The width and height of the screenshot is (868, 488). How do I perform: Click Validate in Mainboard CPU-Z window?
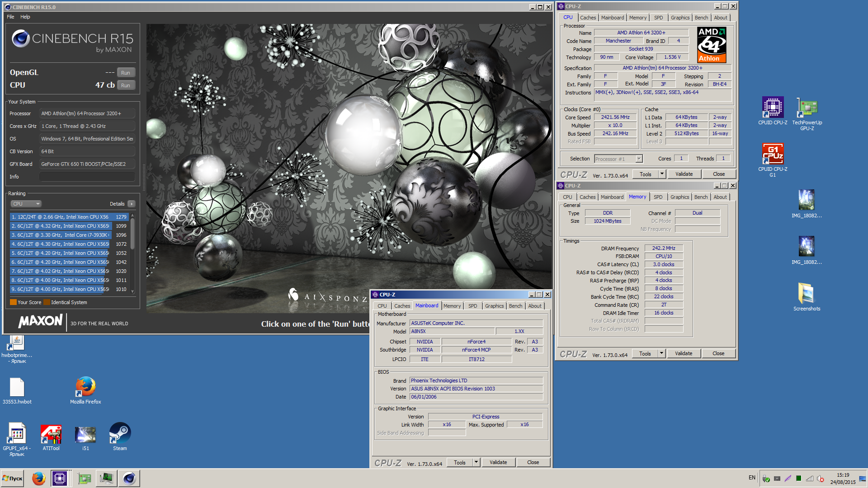(x=498, y=462)
